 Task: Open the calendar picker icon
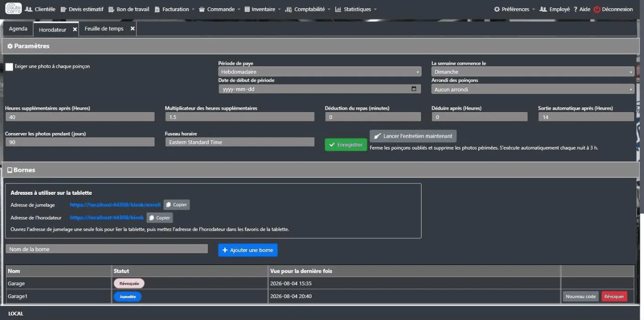(x=414, y=89)
